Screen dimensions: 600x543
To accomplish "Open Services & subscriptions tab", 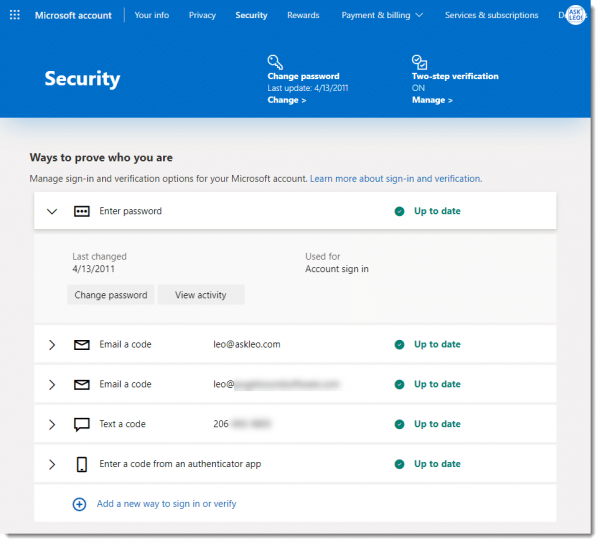I will click(491, 15).
